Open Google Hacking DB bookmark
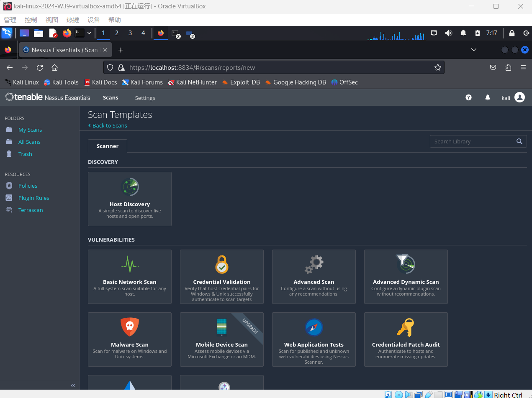 point(296,82)
